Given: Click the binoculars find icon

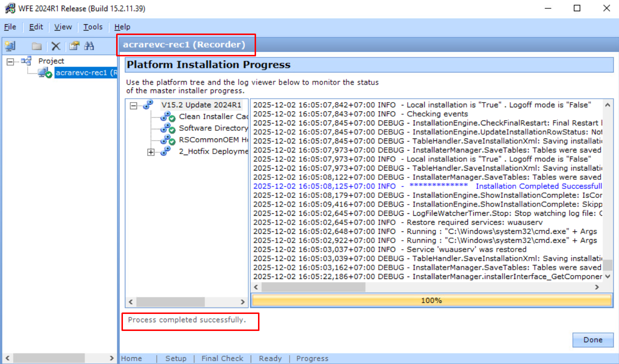Looking at the screenshot, I should click(89, 46).
